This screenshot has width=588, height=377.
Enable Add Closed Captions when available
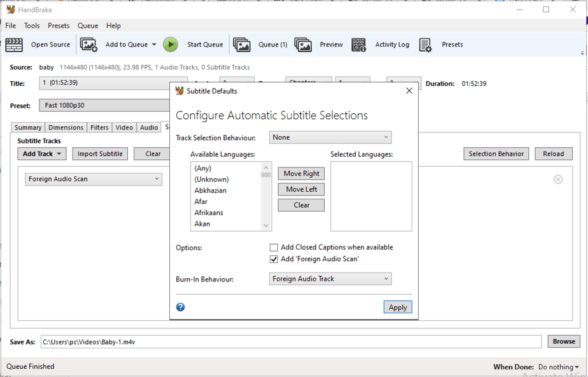(x=274, y=247)
